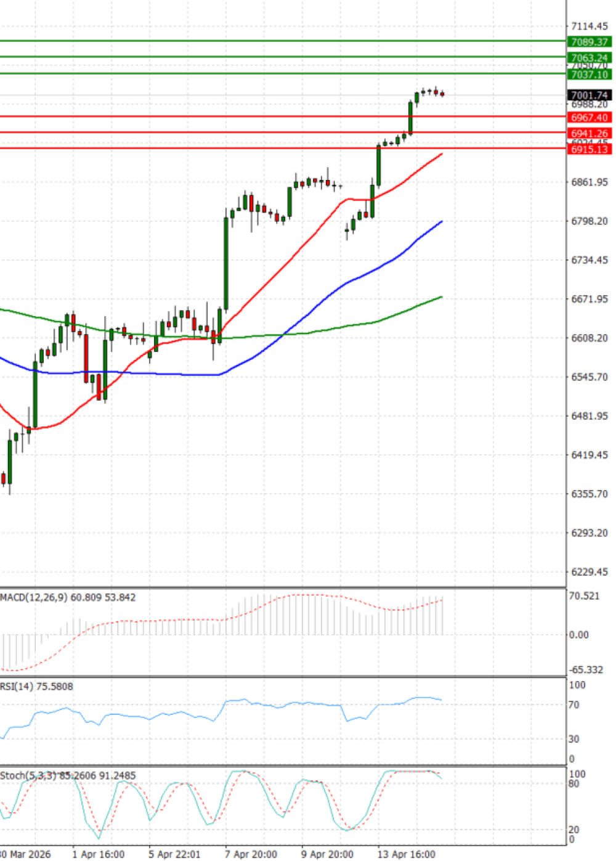Image resolution: width=616 pixels, height=861 pixels.
Task: Select the red 6915.13 support price label
Action: 589,149
